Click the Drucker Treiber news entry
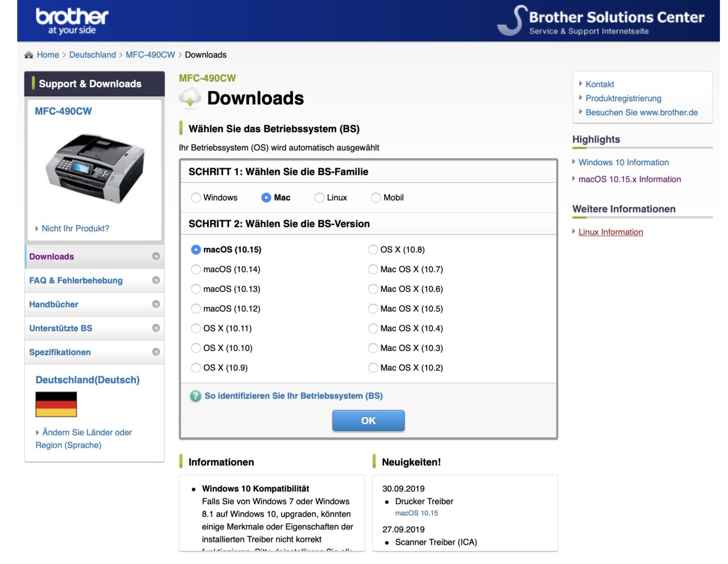 coord(424,502)
